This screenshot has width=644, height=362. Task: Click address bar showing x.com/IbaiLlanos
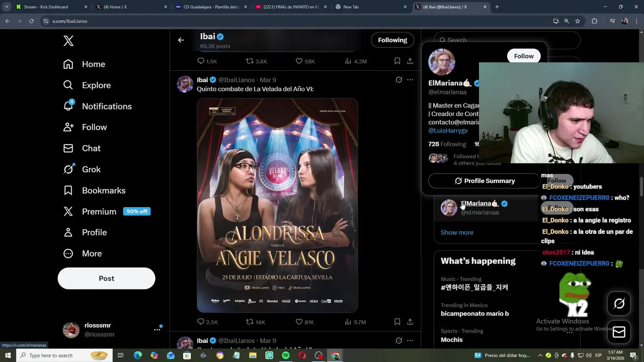(x=297, y=21)
